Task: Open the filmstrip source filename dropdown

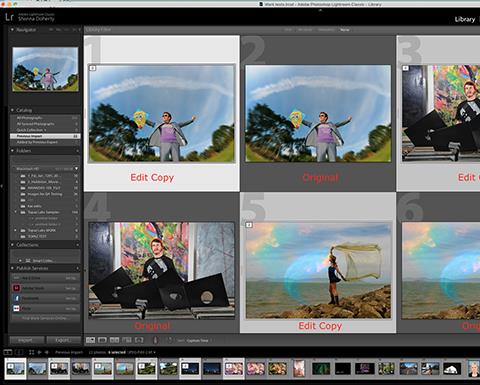Action: point(142,352)
